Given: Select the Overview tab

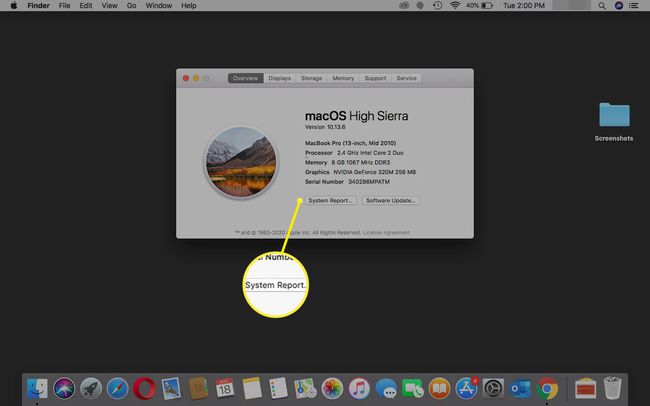Looking at the screenshot, I should [245, 78].
